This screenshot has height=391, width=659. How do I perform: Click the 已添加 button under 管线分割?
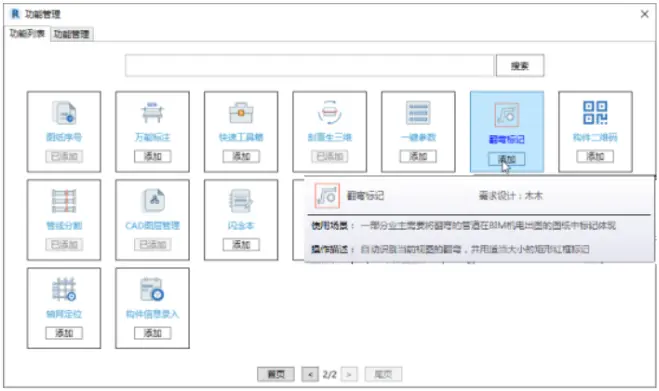click(x=64, y=245)
